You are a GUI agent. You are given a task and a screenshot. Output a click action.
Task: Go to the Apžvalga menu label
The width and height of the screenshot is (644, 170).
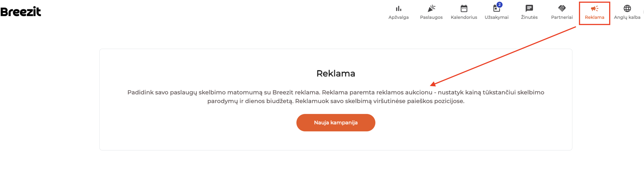398,17
